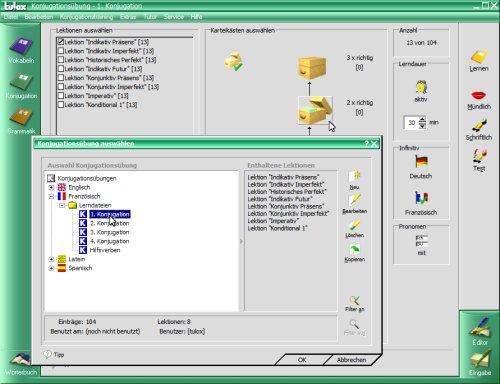
Task: Check Lektion "Konditional 1" checkbox
Action: 61,105
